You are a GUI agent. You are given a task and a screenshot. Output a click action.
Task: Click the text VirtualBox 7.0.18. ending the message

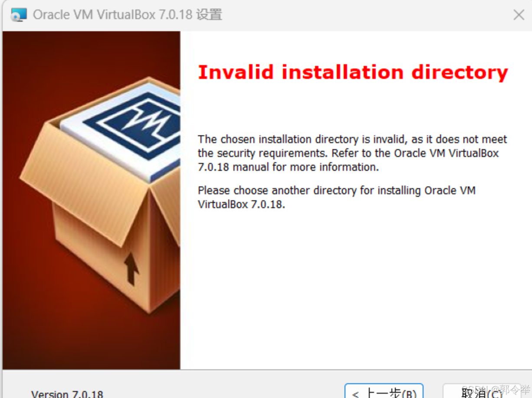[242, 204]
